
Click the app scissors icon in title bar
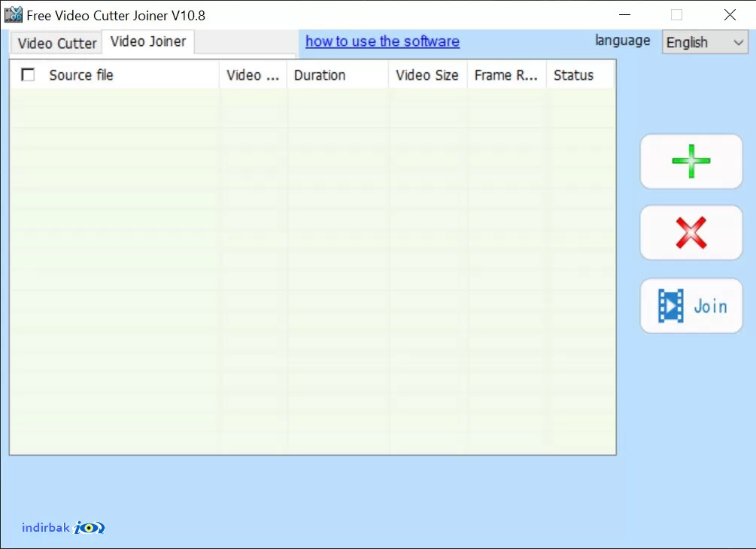(14, 15)
